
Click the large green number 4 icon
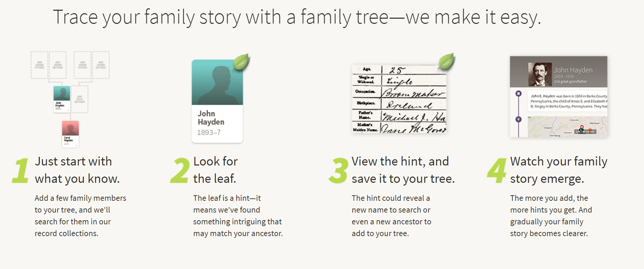click(x=496, y=170)
